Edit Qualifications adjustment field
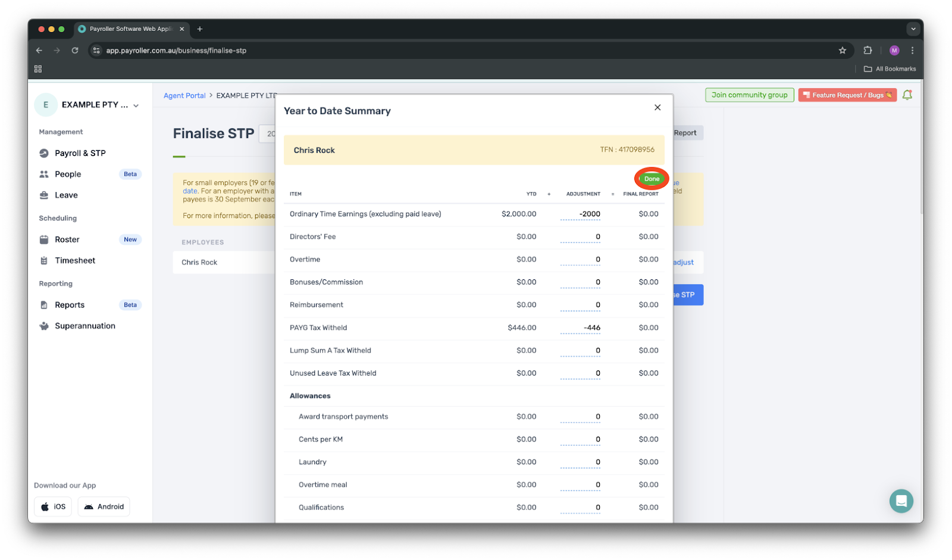The height and width of the screenshot is (560, 952). 580,508
